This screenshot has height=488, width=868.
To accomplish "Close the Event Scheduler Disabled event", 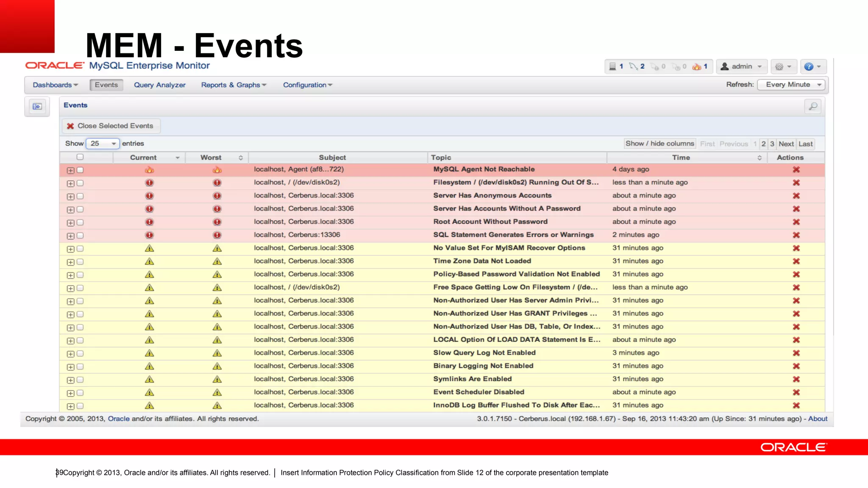I will click(x=796, y=392).
